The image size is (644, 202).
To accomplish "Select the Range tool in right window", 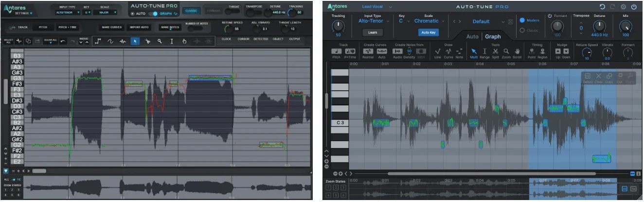I will (484, 51).
